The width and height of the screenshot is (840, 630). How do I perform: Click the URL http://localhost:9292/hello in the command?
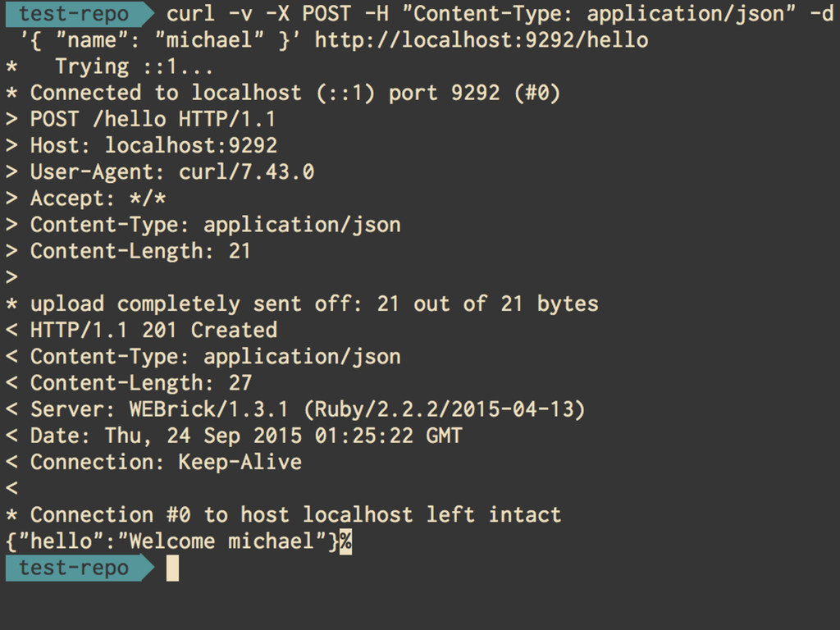(x=482, y=40)
